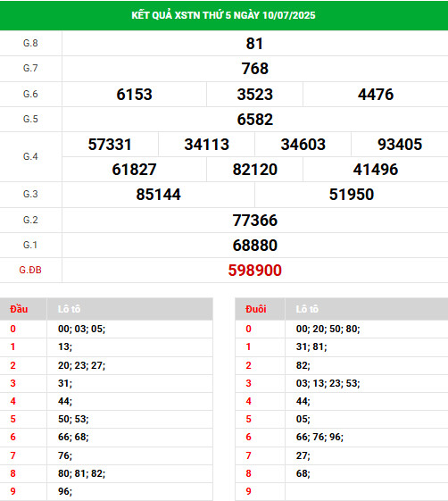
Task: Click the G.3 number 85144
Action: click(x=158, y=195)
